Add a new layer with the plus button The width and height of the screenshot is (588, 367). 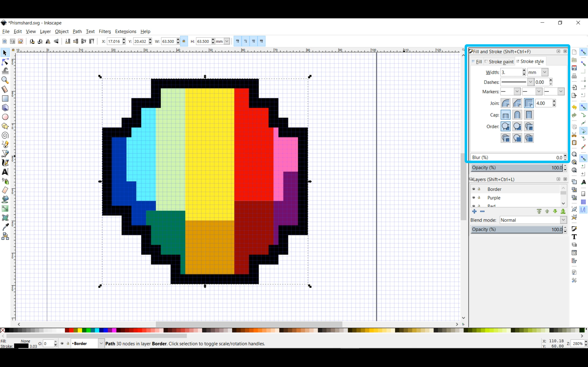pyautogui.click(x=474, y=211)
